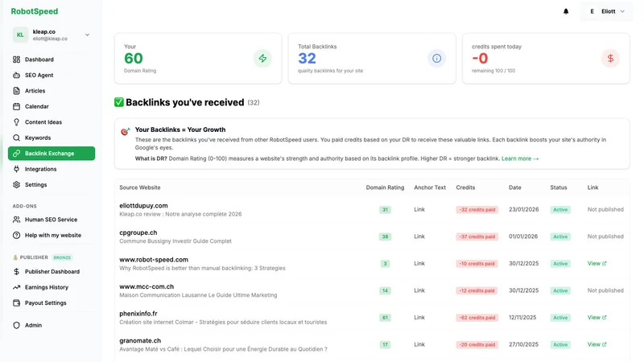Click the domain rating badge 61
The height and width of the screenshot is (362, 644).
pos(385,318)
